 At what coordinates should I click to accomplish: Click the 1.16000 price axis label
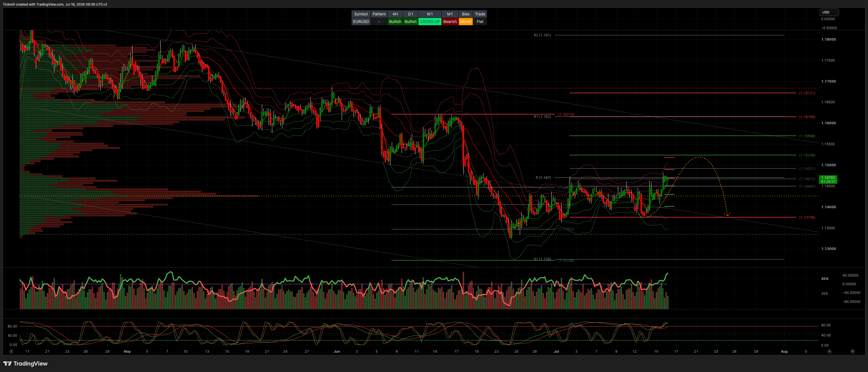pyautogui.click(x=828, y=123)
